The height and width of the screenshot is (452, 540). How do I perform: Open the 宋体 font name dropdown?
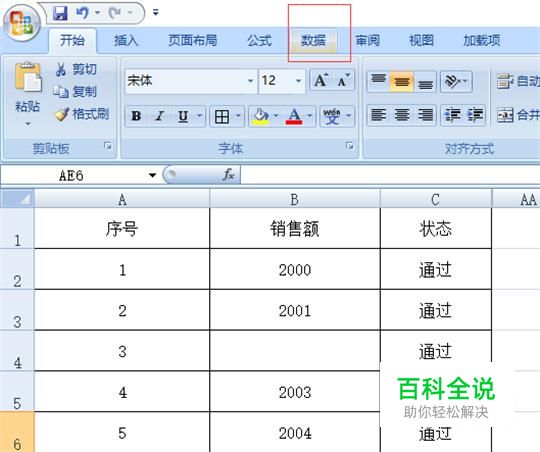tap(250, 81)
